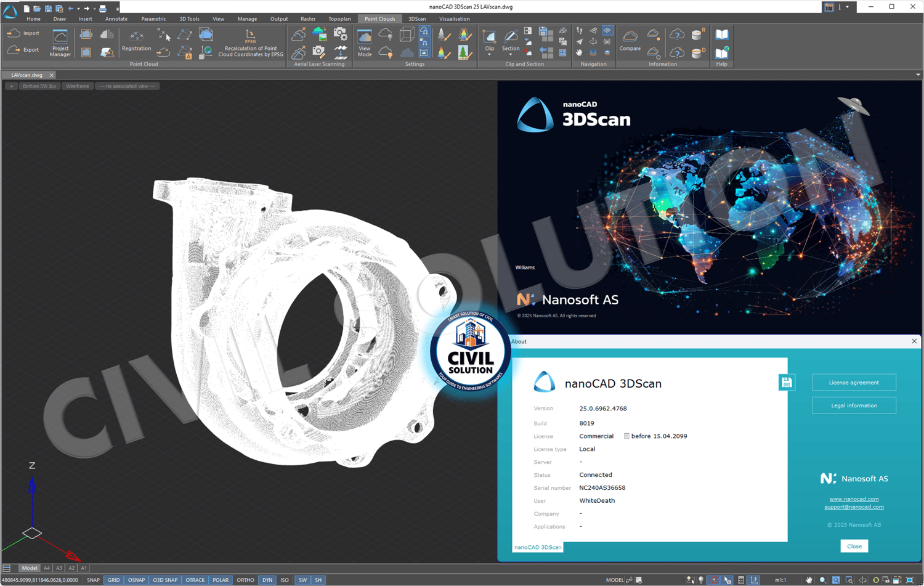Viewport: 924px width, 586px height.
Task: Click the save icon in About dialog
Action: pyautogui.click(x=787, y=383)
